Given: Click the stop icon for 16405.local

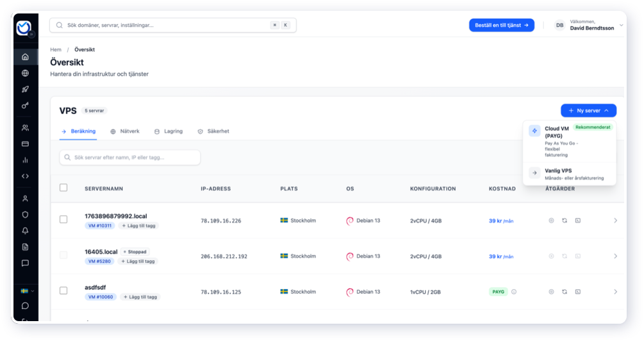Looking at the screenshot, I should [x=551, y=256].
